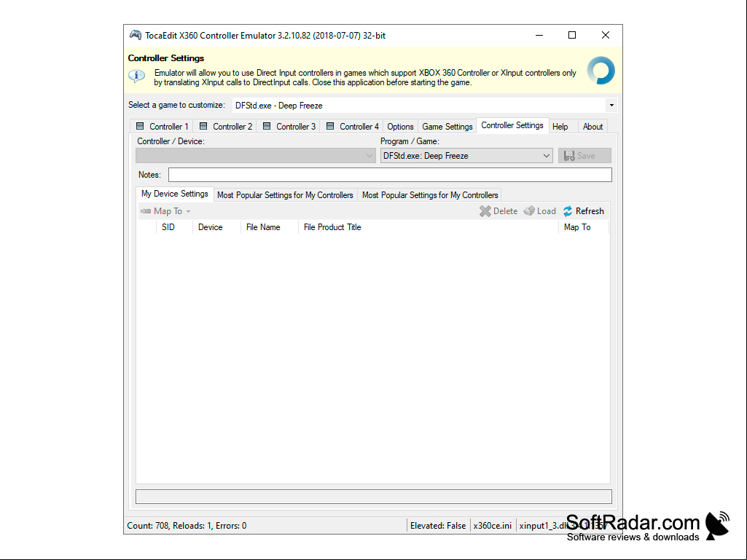The height and width of the screenshot is (560, 747).
Task: Open the Controller 4 tab
Action: point(352,127)
